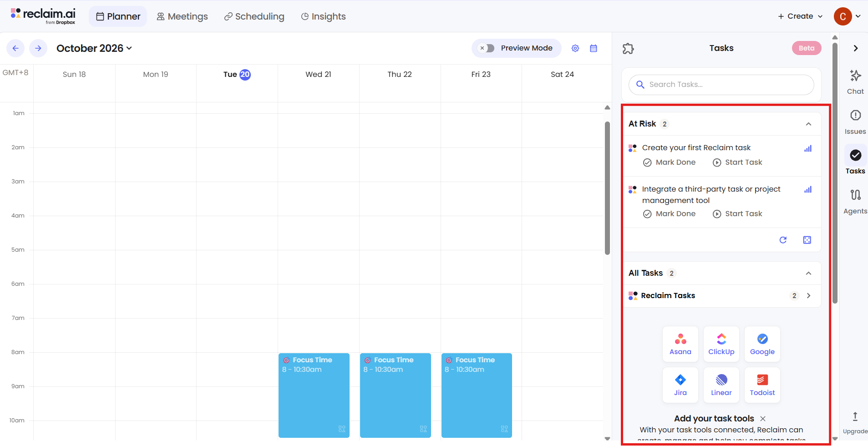
Task: Select the Sun 18 day header
Action: click(x=74, y=74)
